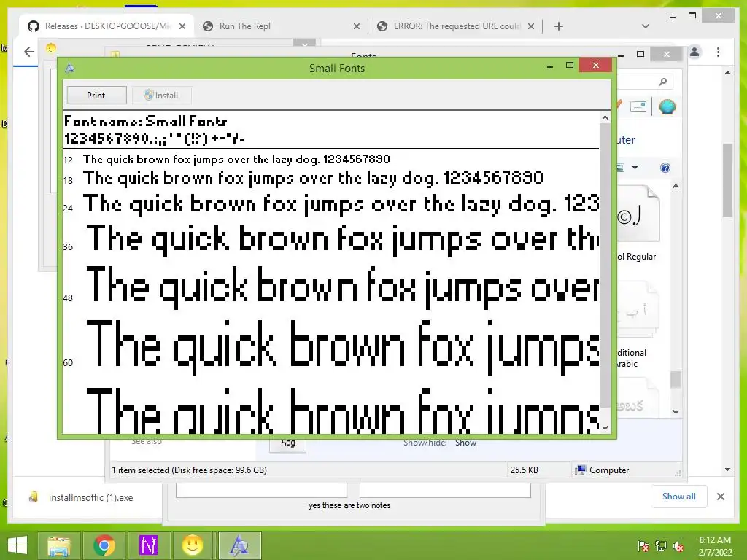This screenshot has height=560, width=747.
Task: Open a new Chrome tab
Action: (x=559, y=26)
